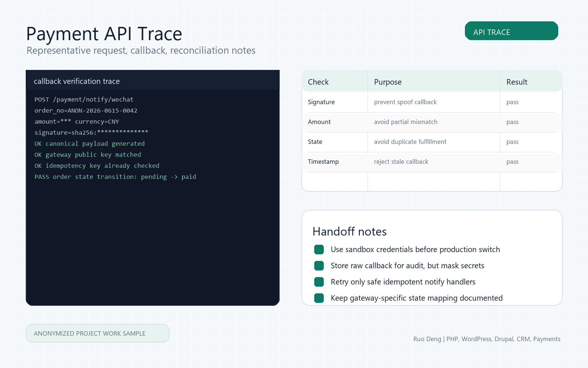Click the 'amount=*** currency=CNY' line
The image size is (588, 368).
[x=77, y=121]
